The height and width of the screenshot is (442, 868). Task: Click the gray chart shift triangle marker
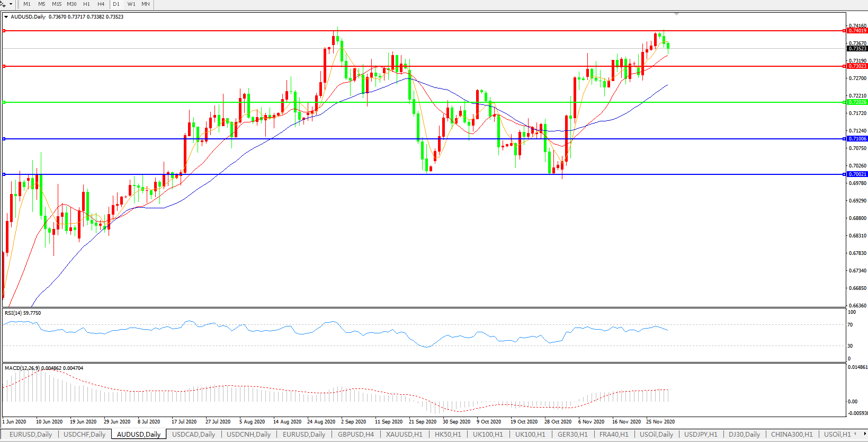point(676,14)
